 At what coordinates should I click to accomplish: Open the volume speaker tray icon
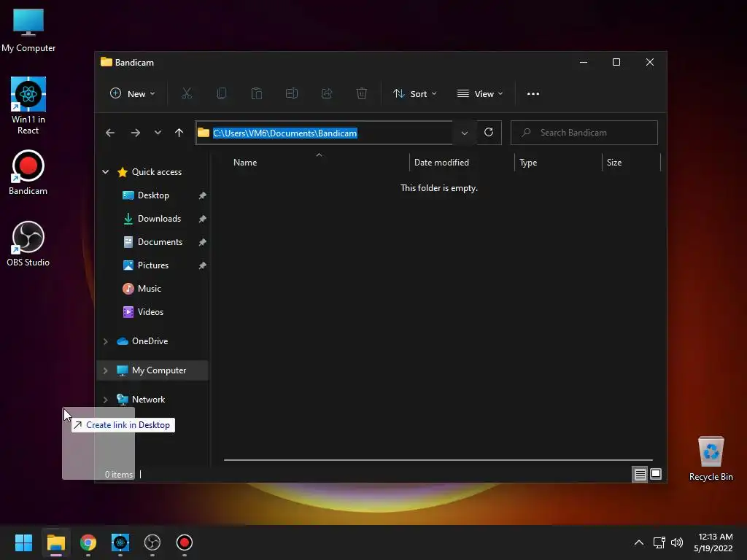pyautogui.click(x=676, y=542)
